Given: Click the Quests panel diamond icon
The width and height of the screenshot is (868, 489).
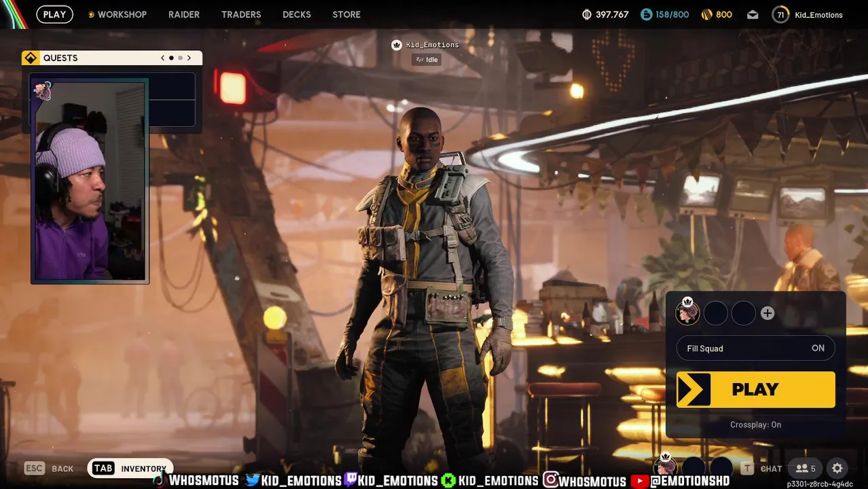Looking at the screenshot, I should tap(31, 58).
